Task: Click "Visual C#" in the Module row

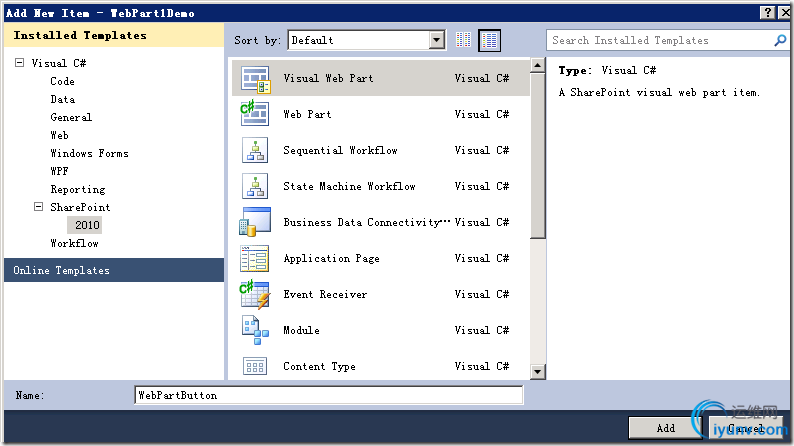Action: point(482,330)
